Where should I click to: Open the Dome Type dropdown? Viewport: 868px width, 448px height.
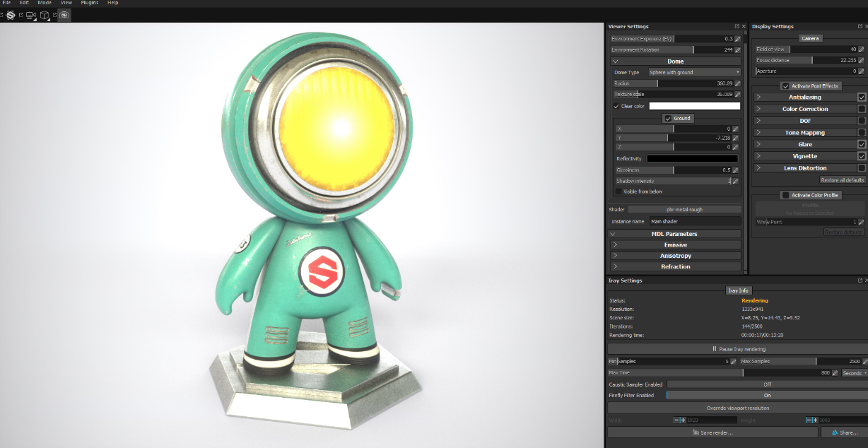[694, 72]
